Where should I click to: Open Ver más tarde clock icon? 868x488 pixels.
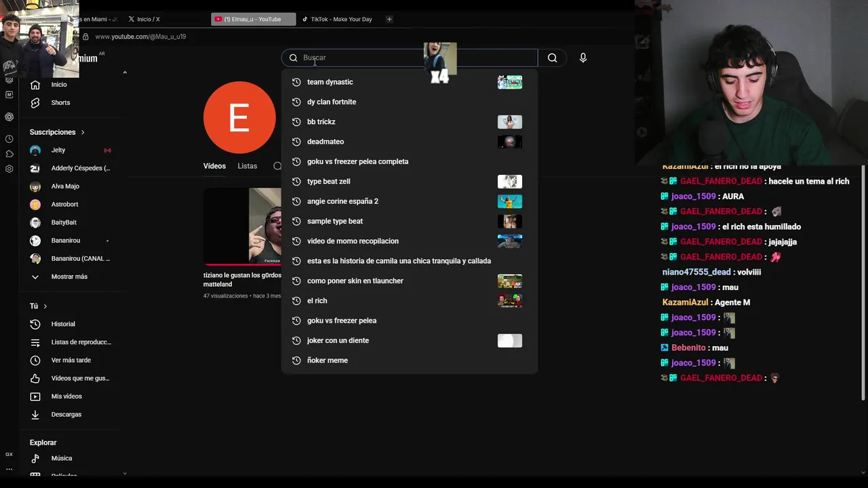(x=35, y=361)
